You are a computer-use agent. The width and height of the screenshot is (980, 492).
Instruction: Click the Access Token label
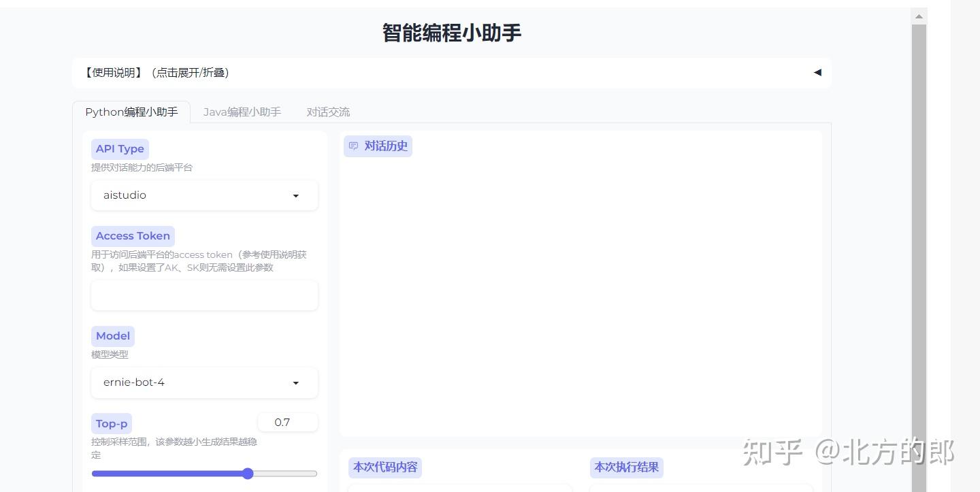[x=133, y=236]
